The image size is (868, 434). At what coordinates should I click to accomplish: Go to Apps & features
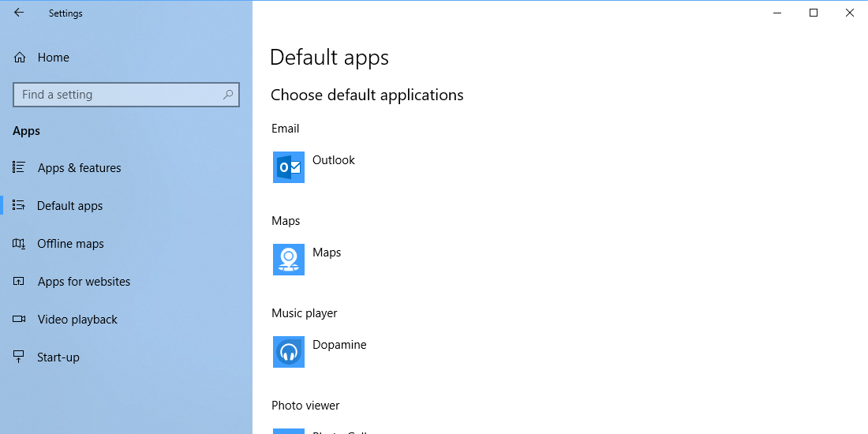pyautogui.click(x=126, y=168)
